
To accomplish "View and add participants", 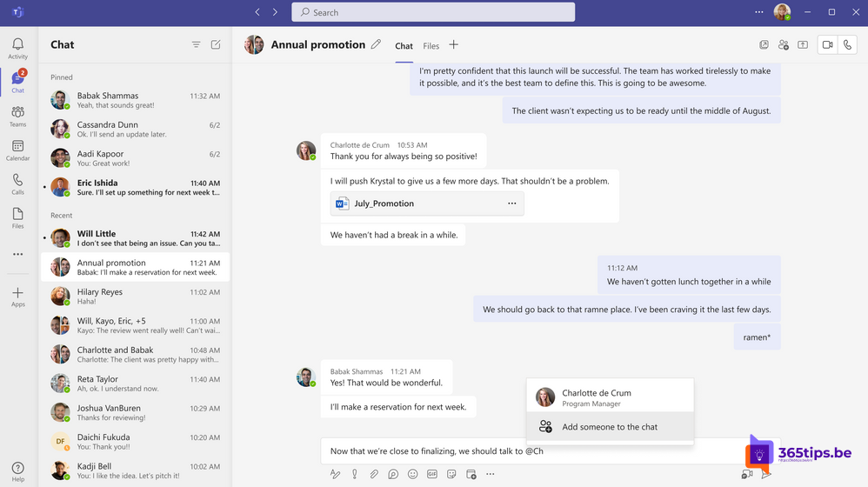I will tap(784, 45).
